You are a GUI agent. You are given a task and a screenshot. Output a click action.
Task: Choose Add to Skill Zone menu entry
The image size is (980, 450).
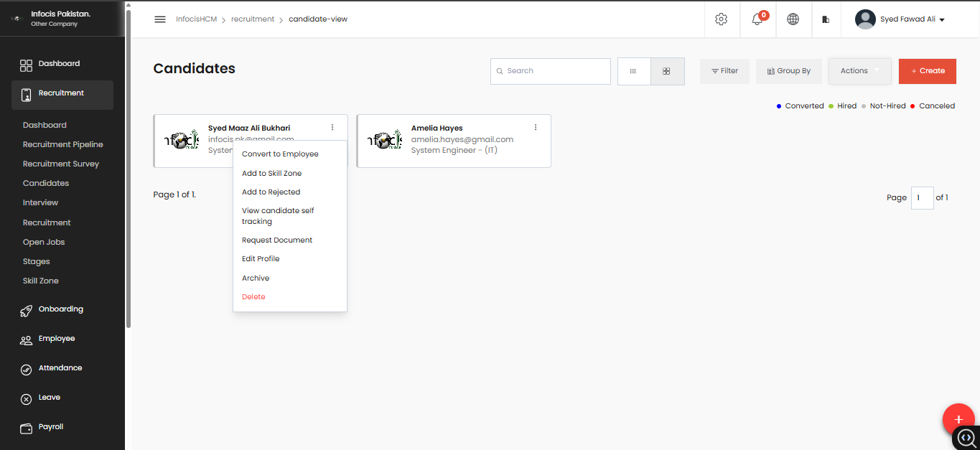pyautogui.click(x=271, y=173)
